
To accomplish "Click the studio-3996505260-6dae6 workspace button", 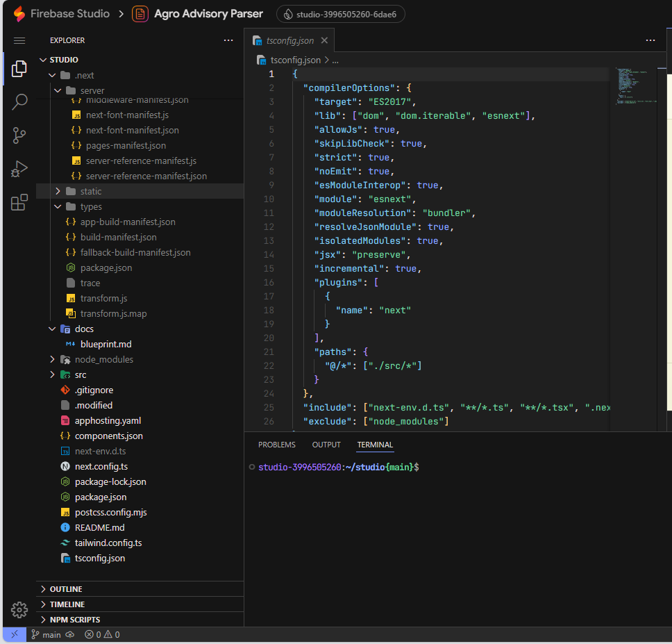I will coord(340,14).
